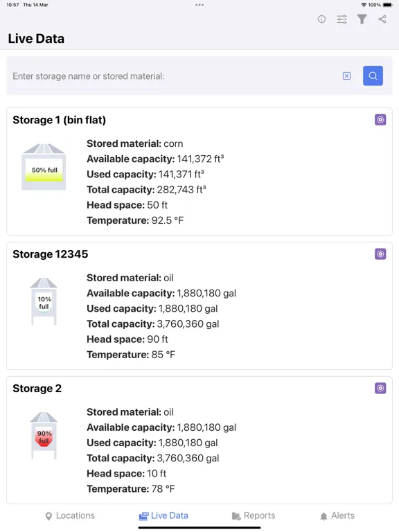
Task: Tap the blue search magnifier button
Action: (x=373, y=76)
